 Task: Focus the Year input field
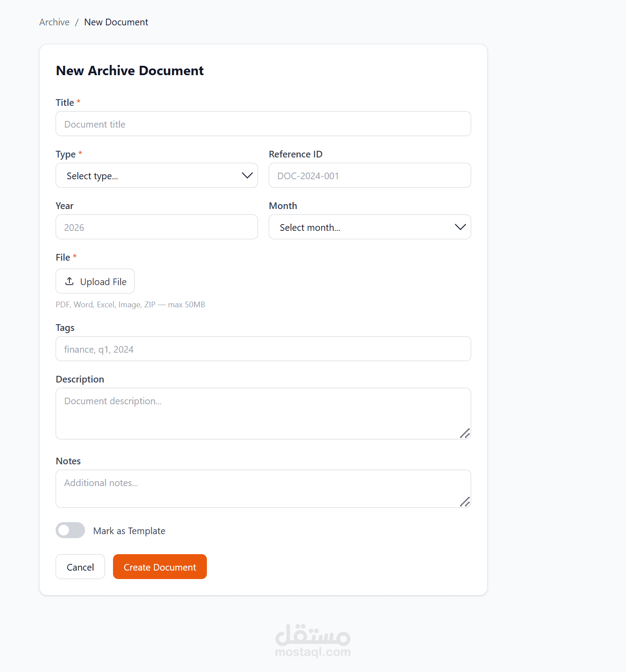pos(157,227)
